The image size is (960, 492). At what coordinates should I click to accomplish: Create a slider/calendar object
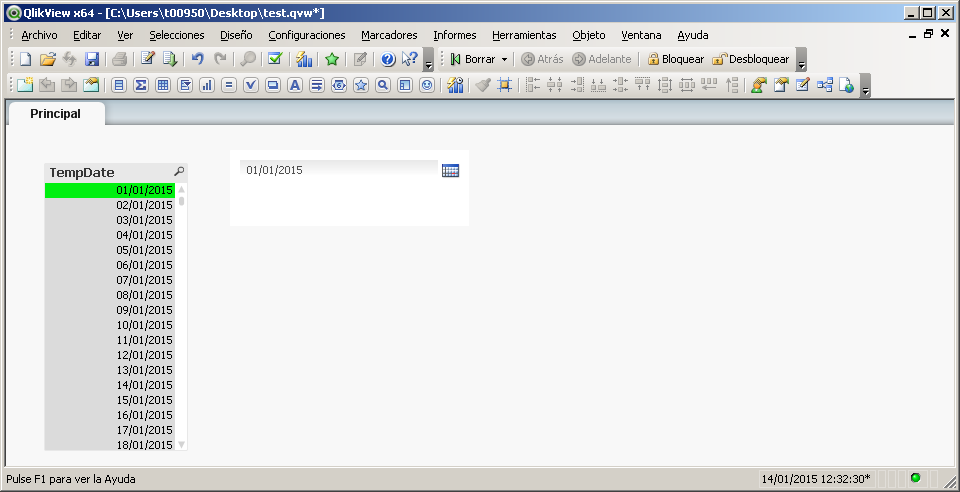(339, 85)
